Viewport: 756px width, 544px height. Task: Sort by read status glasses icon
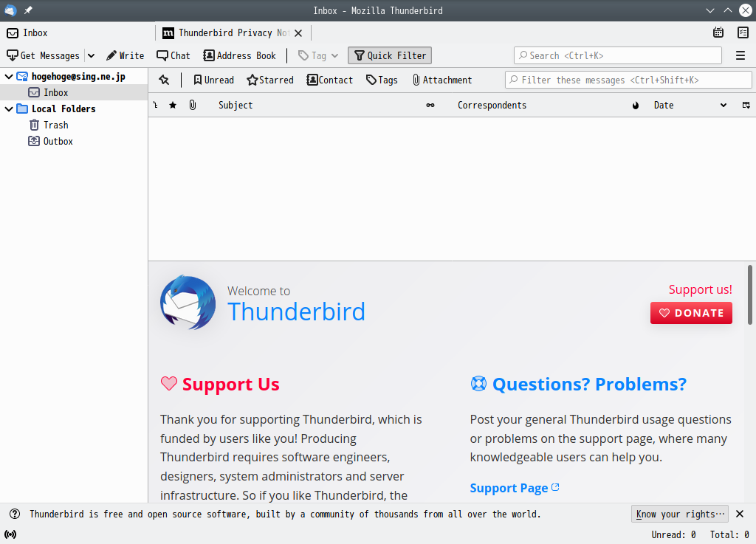point(430,105)
